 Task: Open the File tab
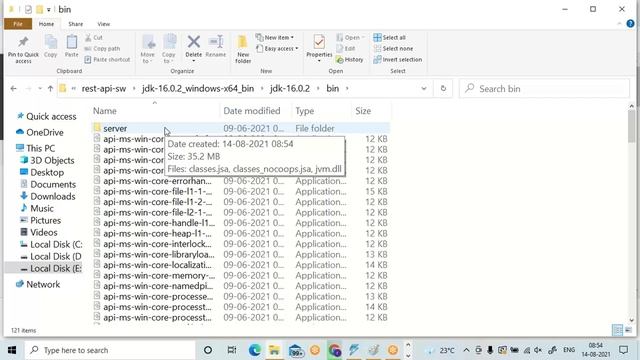[x=18, y=24]
